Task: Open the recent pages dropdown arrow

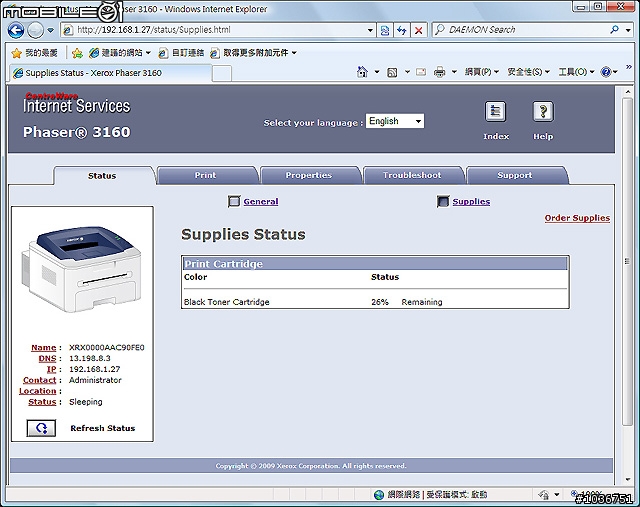Action: tap(50, 30)
